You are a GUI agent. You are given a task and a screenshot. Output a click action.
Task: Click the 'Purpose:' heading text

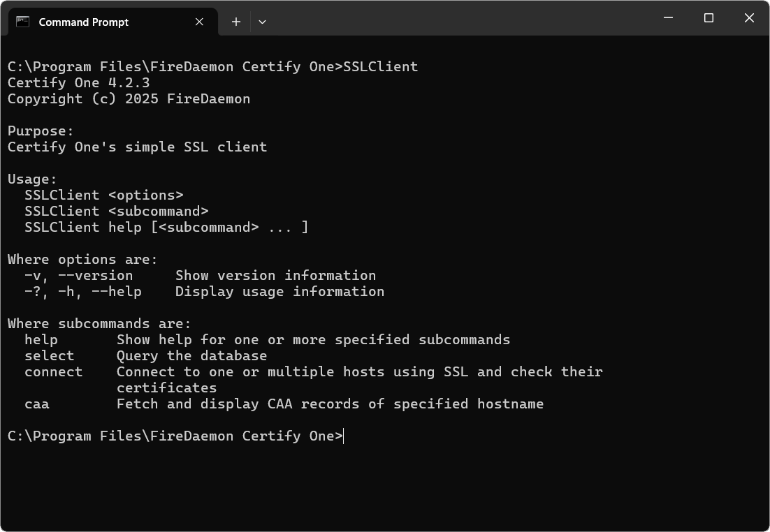pyautogui.click(x=41, y=131)
